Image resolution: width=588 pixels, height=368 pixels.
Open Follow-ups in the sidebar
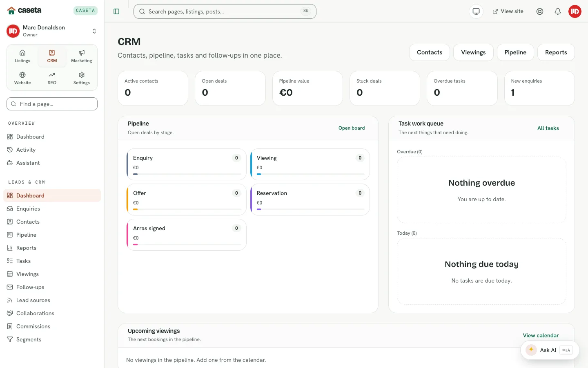coord(52,287)
